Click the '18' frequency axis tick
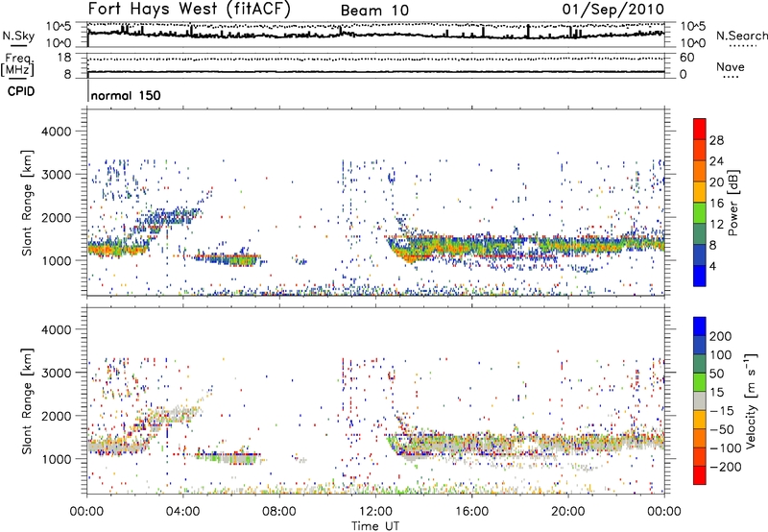This screenshot has height=532, width=768. coord(64,58)
